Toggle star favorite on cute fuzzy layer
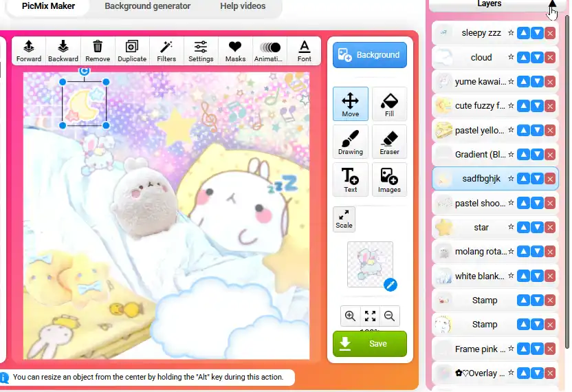 (511, 105)
